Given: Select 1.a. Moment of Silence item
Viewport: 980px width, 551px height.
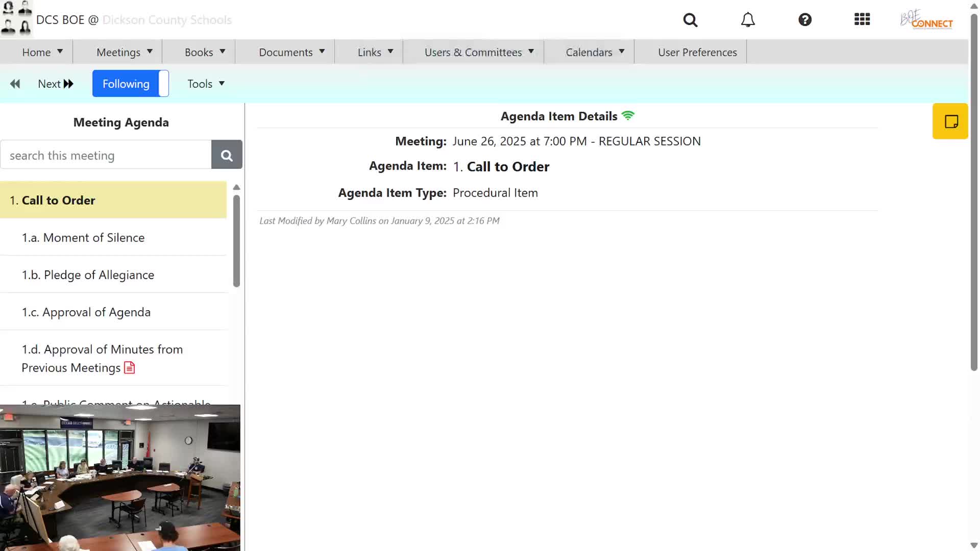Looking at the screenshot, I should pos(83,237).
